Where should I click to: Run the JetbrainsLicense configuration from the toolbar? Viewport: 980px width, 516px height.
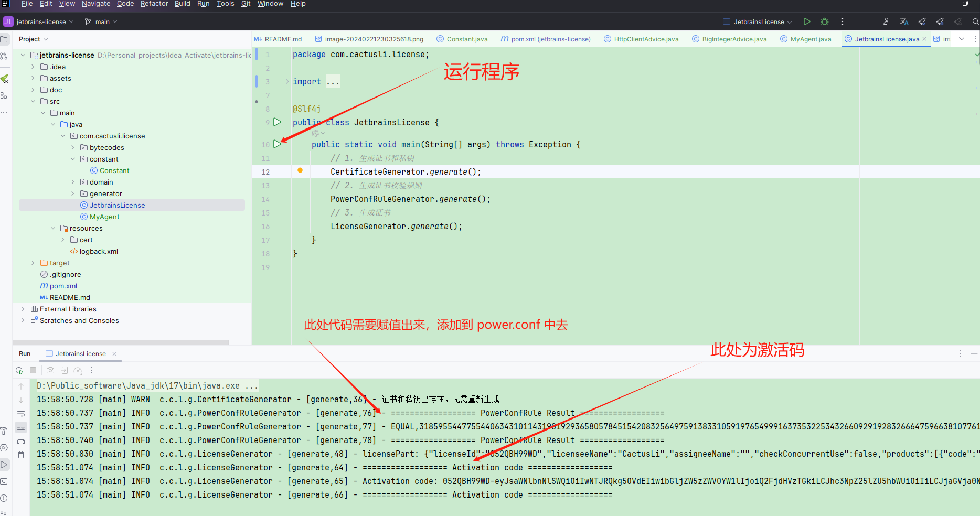pyautogui.click(x=807, y=21)
